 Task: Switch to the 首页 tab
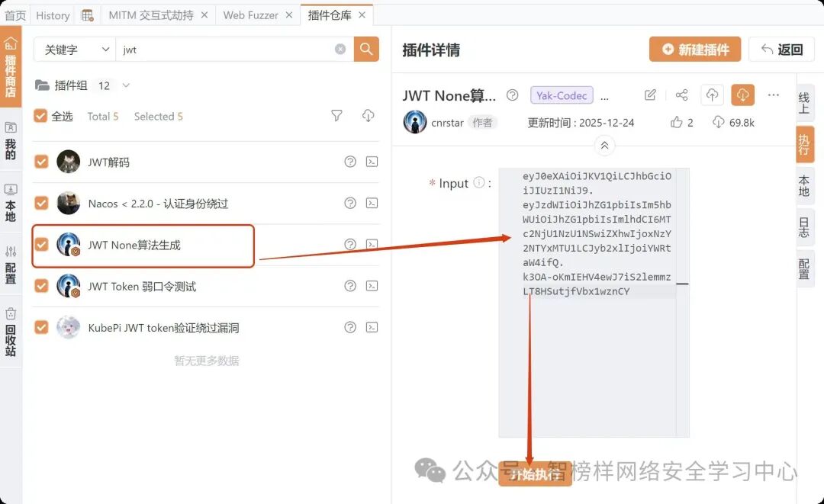pyautogui.click(x=15, y=15)
